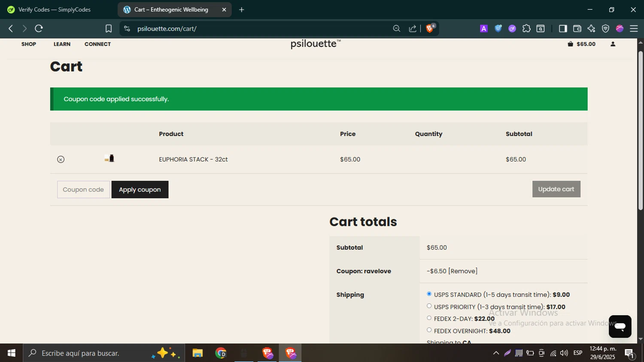The height and width of the screenshot is (362, 644).
Task: Click the $65.00 cart total in the header
Action: [x=586, y=44]
